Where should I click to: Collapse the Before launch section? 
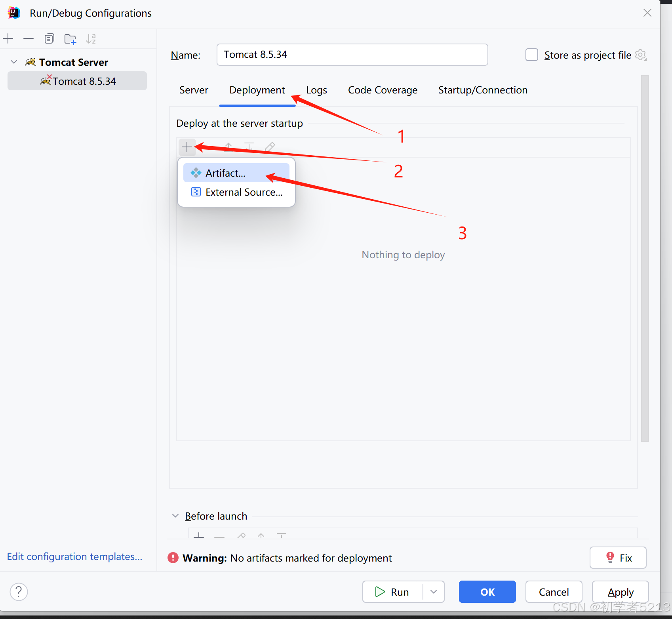point(175,516)
